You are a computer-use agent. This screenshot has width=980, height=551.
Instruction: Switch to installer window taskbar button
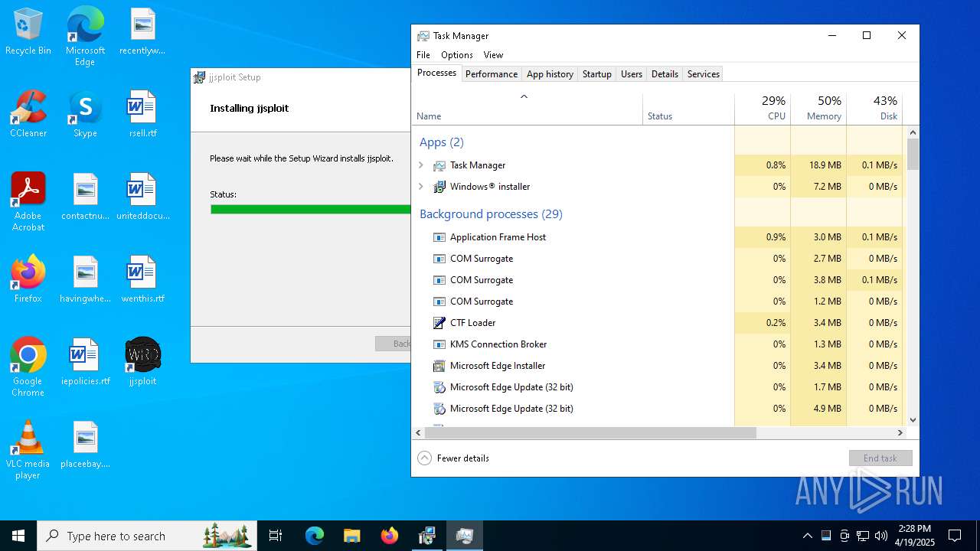tap(426, 536)
